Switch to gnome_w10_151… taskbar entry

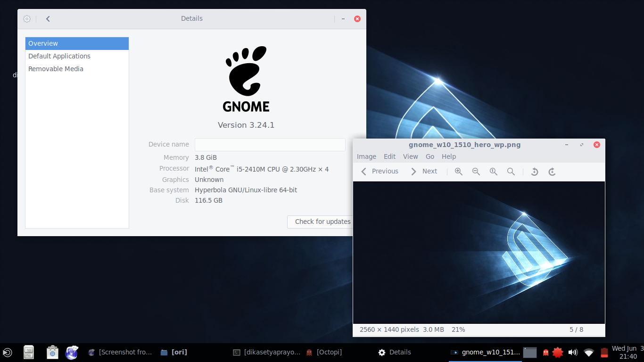486,352
